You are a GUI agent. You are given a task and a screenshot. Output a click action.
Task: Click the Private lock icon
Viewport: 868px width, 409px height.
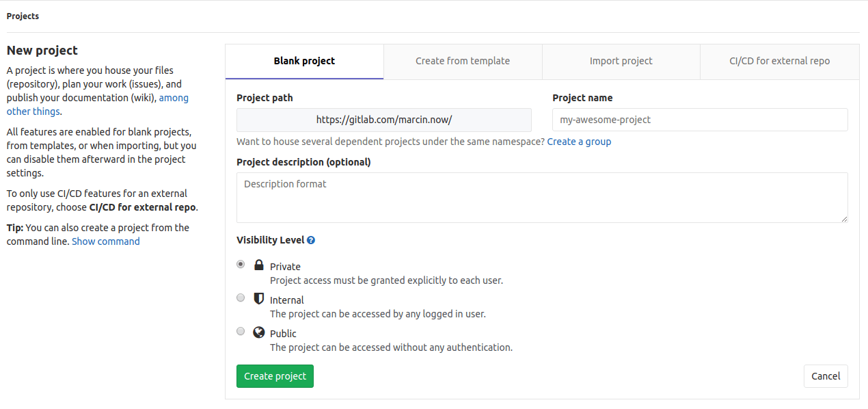(259, 265)
